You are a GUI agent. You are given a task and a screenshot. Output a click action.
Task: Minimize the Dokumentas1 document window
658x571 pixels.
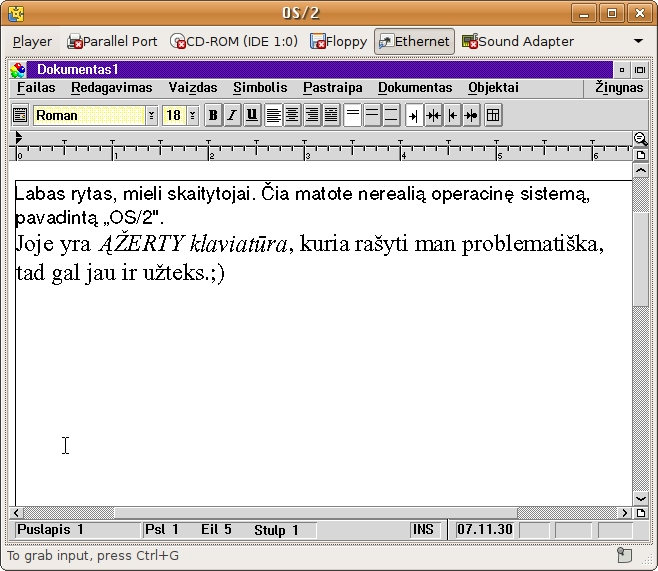[x=622, y=70]
